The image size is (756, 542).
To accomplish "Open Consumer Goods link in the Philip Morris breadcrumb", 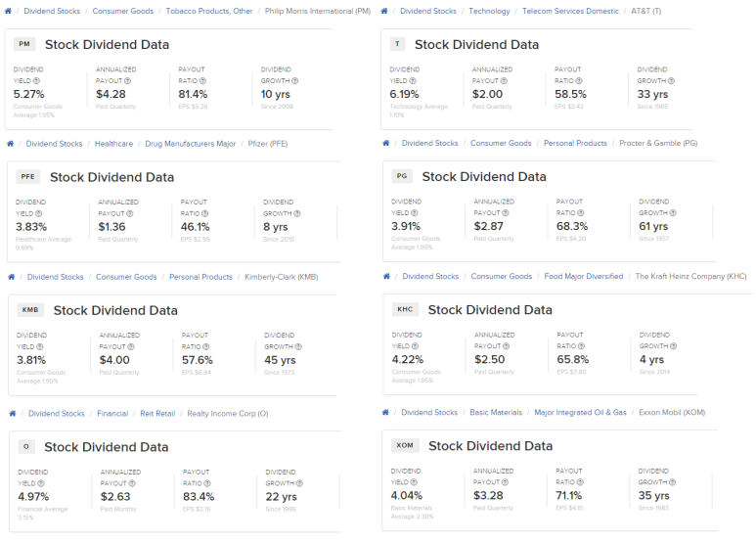I will pyautogui.click(x=123, y=11).
